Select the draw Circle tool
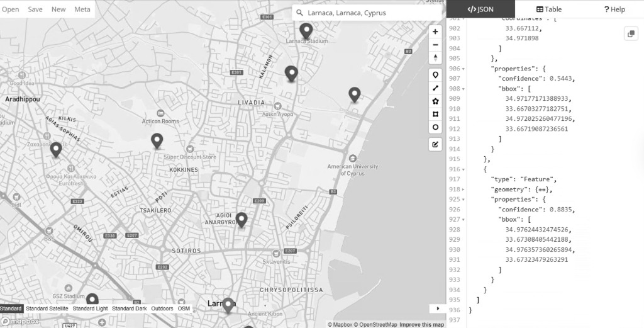Viewport: 644px width, 328px height. (x=435, y=127)
